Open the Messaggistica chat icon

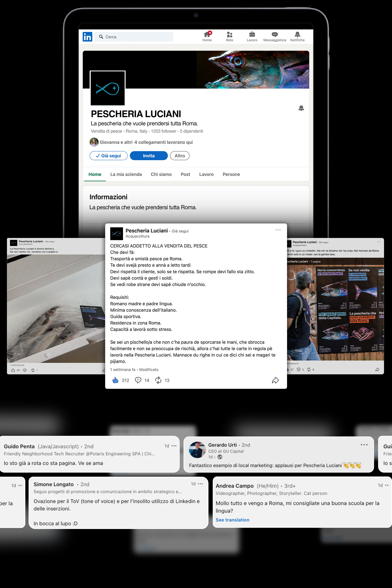pos(274,37)
